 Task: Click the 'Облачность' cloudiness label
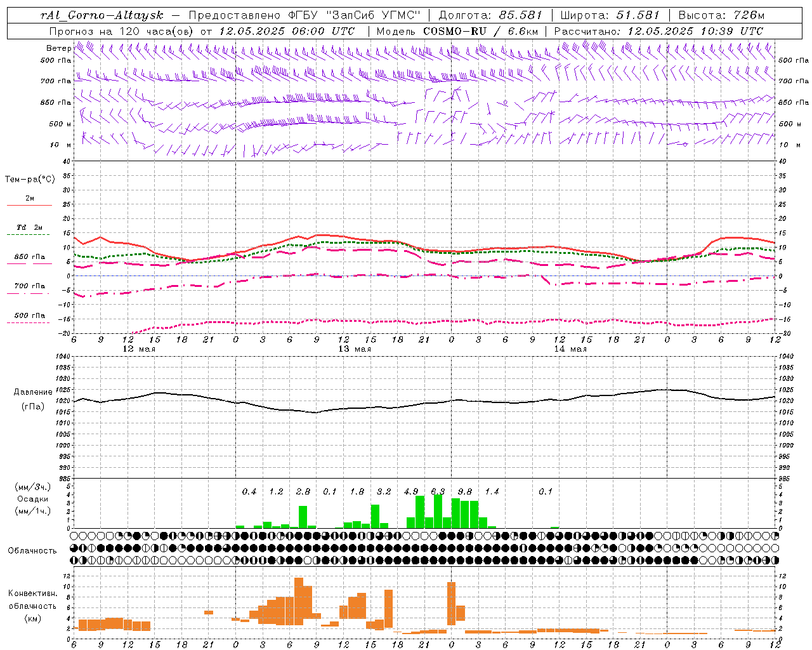pyautogui.click(x=32, y=550)
